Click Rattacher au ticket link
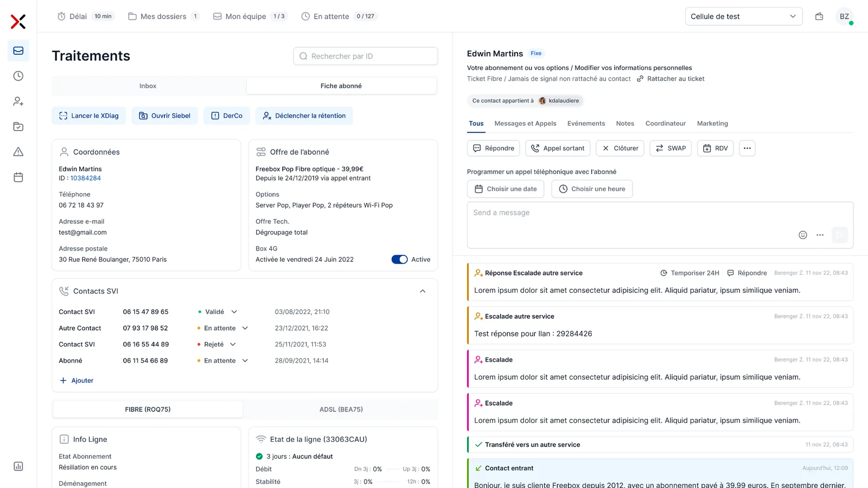Image resolution: width=868 pixels, height=488 pixels. [671, 79]
